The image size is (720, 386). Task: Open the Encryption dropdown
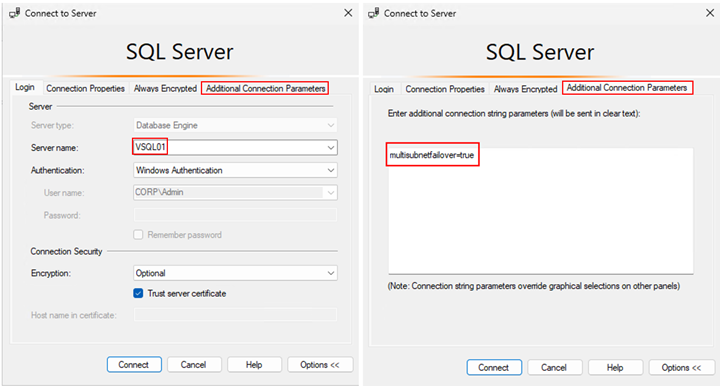(x=235, y=273)
